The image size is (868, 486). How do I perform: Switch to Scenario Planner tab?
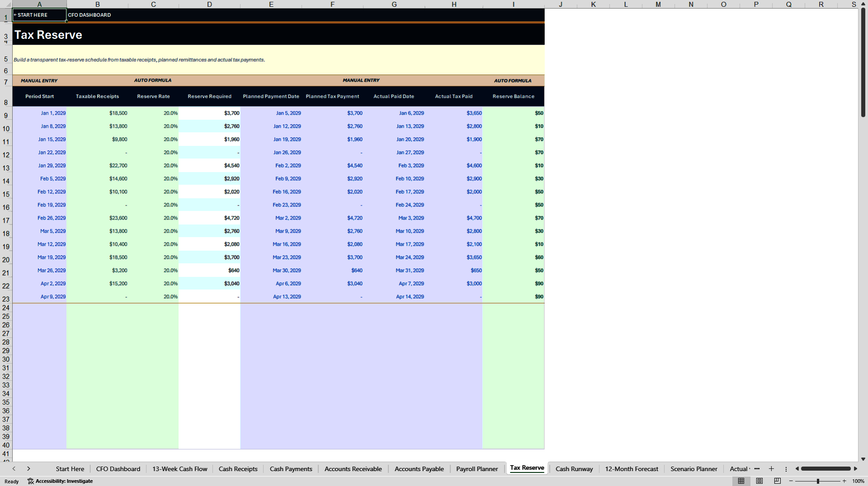(x=693, y=469)
